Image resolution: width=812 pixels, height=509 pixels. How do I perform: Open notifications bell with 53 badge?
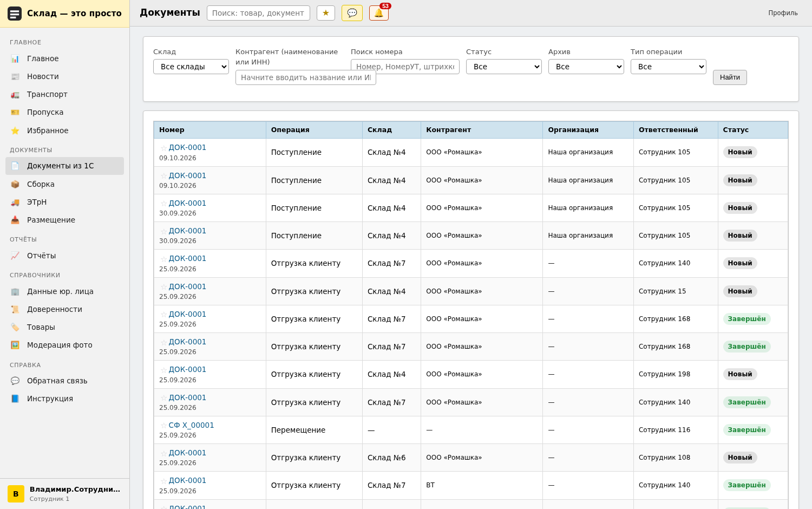click(379, 13)
